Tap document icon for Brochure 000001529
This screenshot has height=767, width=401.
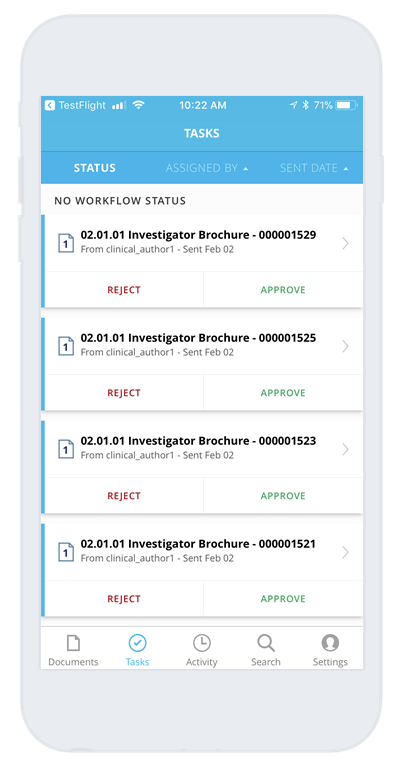(x=66, y=243)
